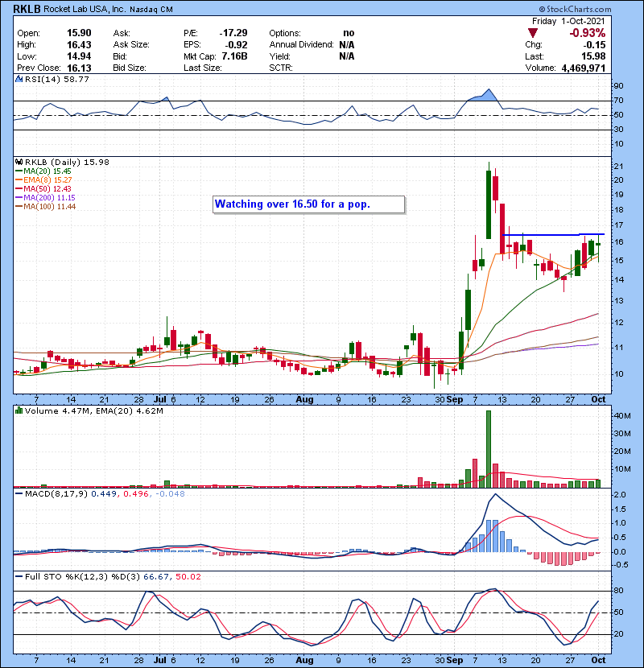Click the Volume value 4,469,971

pyautogui.click(x=584, y=68)
